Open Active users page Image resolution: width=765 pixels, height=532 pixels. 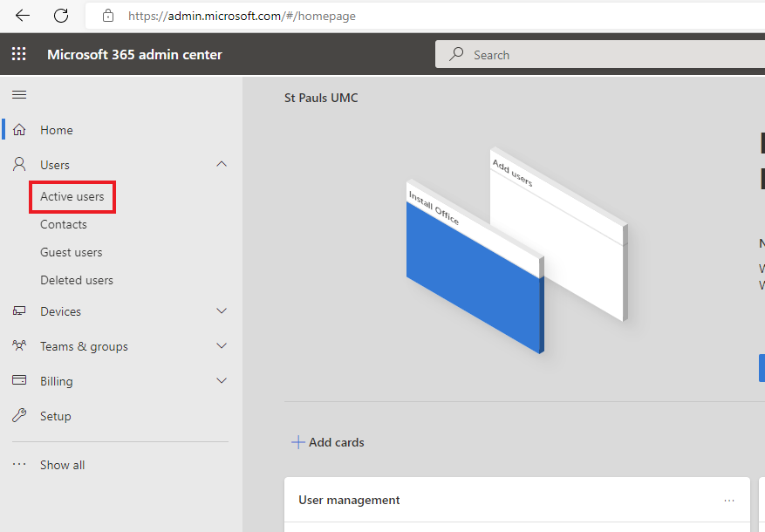(72, 196)
